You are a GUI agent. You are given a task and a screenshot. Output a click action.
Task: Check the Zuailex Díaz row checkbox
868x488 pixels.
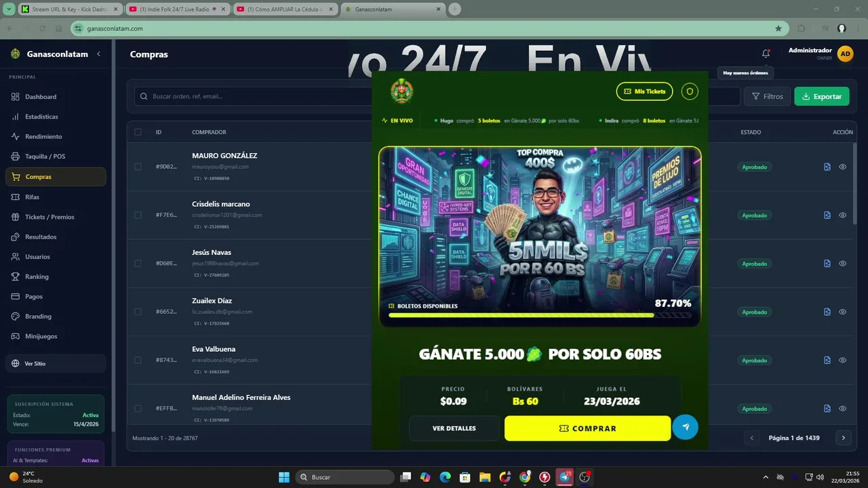tap(138, 312)
